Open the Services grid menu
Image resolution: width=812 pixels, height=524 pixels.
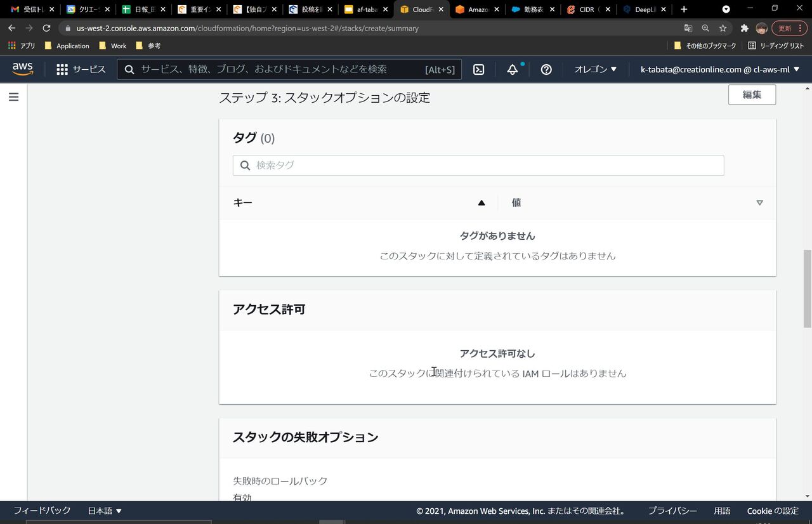(81, 69)
